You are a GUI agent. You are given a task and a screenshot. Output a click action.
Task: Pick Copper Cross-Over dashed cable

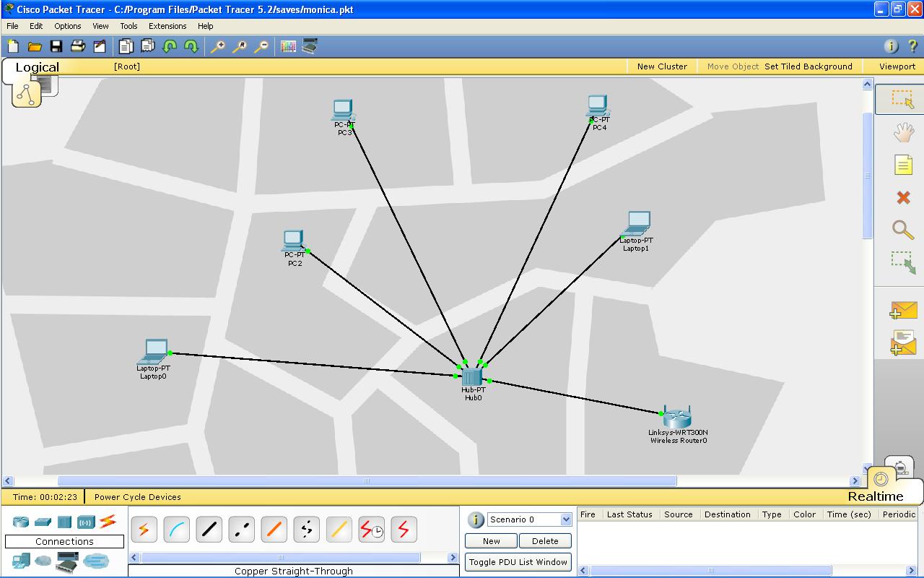point(241,530)
